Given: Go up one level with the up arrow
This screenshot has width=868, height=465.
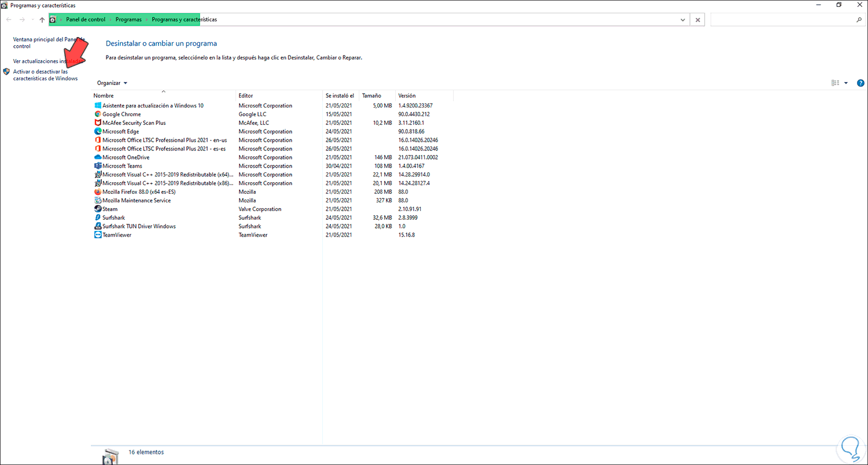Looking at the screenshot, I should pyautogui.click(x=42, y=20).
